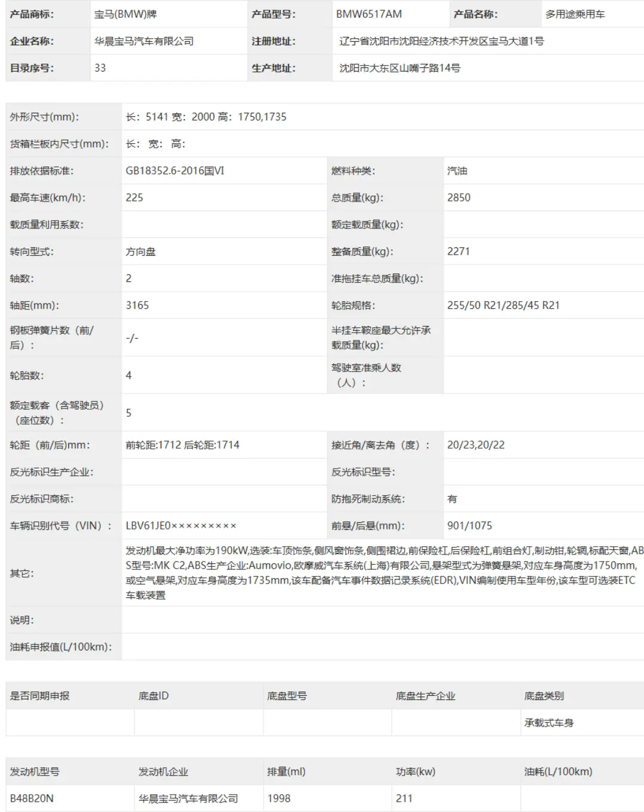Click production address 沈阳市大东区山嘴子路14号
Screen dimensions: 644x812
pyautogui.click(x=400, y=68)
